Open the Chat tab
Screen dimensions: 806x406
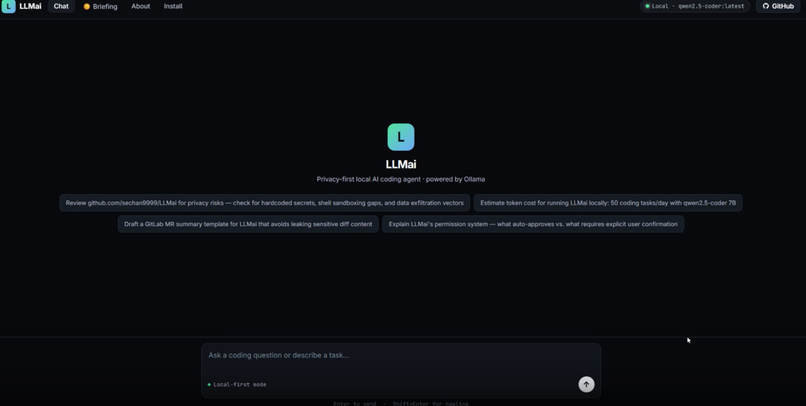click(61, 6)
